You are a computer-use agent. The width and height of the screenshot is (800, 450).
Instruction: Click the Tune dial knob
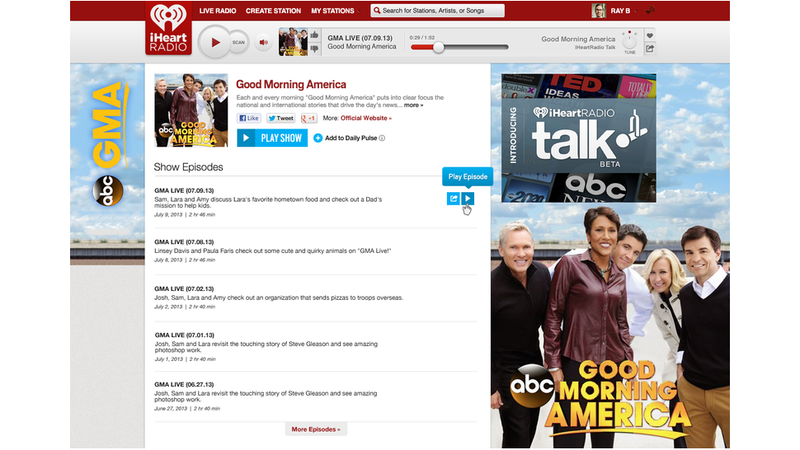630,40
